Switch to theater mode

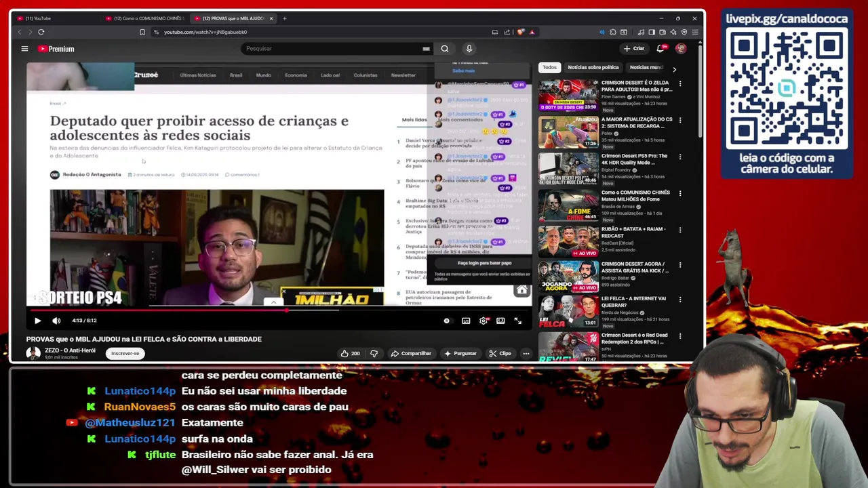500,321
